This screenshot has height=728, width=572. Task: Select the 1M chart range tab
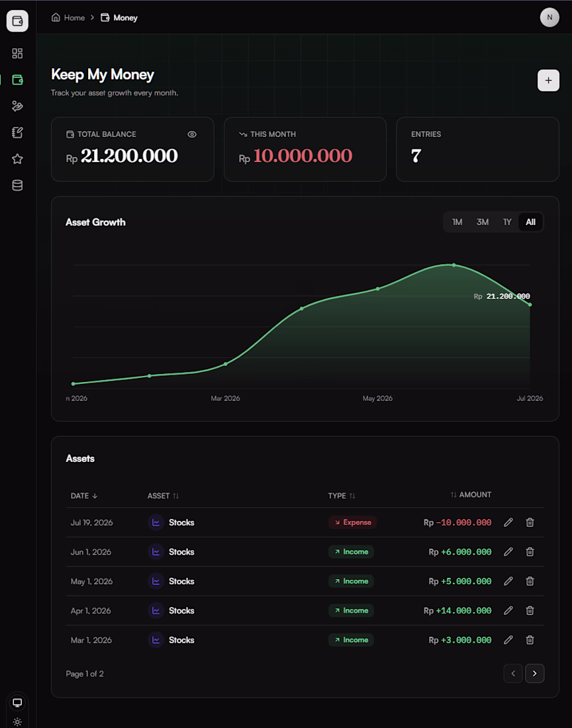click(x=457, y=222)
